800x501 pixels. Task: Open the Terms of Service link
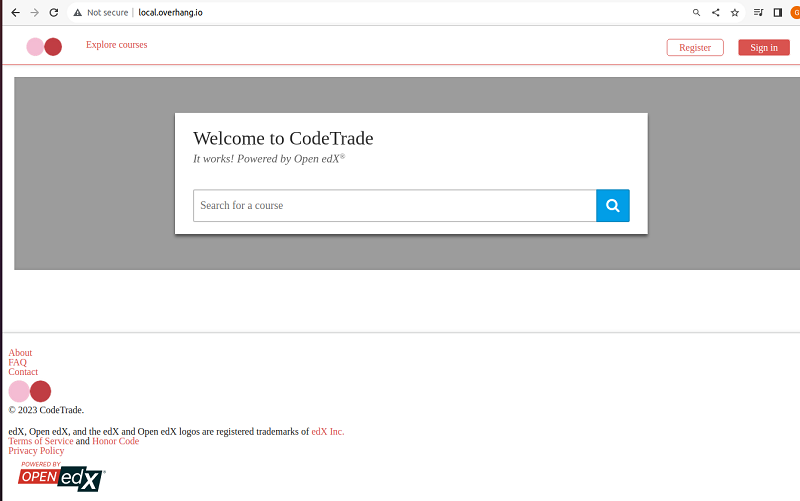click(x=41, y=441)
